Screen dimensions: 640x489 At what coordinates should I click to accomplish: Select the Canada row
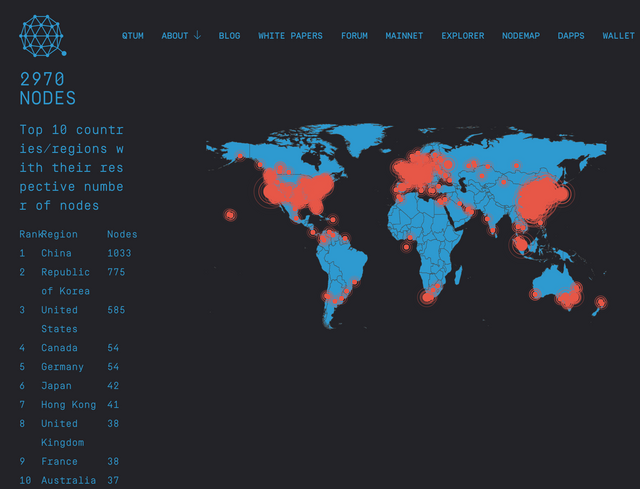click(x=69, y=348)
